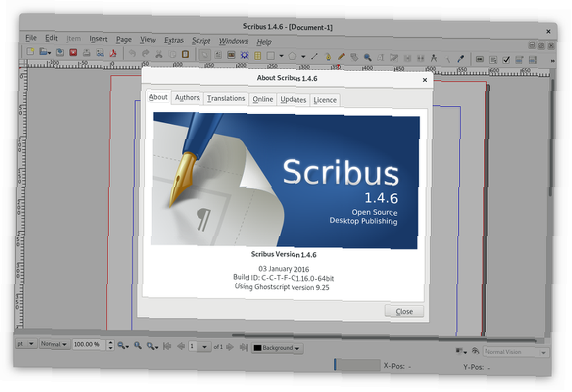Open the Normal Vision dropdown
572x392 pixels.
pos(516,352)
